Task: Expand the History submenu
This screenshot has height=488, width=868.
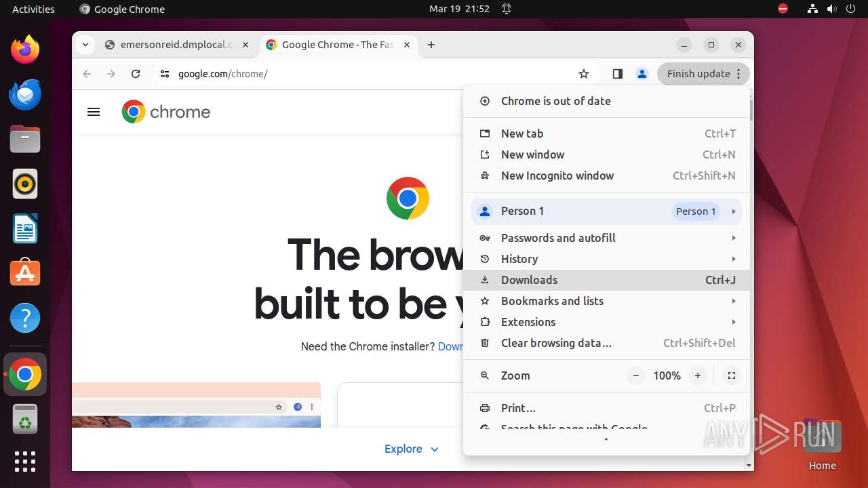Action: (606, 259)
